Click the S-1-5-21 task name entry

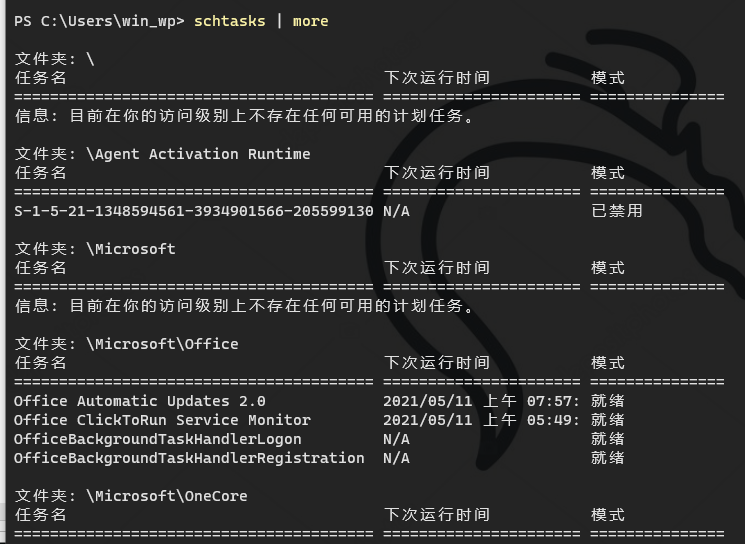click(194, 211)
